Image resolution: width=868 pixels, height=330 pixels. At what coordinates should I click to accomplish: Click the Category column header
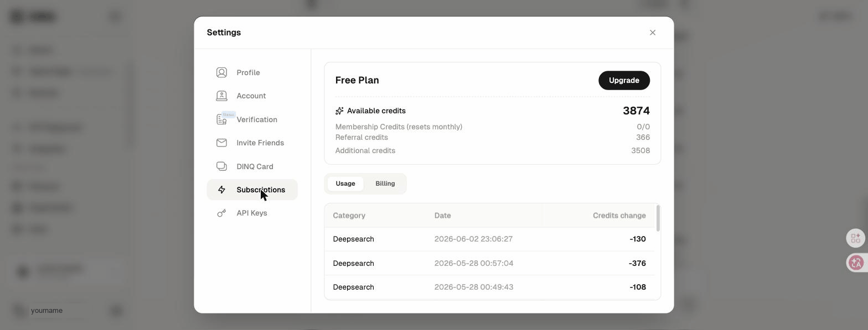pyautogui.click(x=349, y=216)
